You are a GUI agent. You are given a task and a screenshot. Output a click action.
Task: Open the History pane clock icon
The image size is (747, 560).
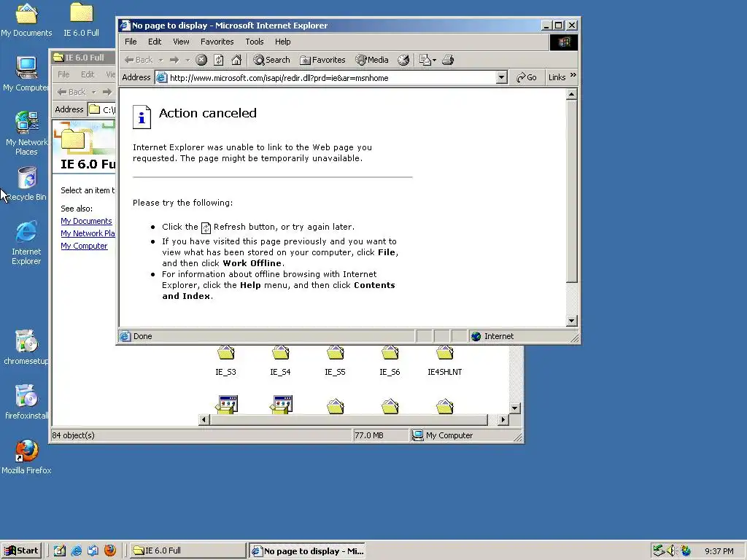(x=403, y=60)
